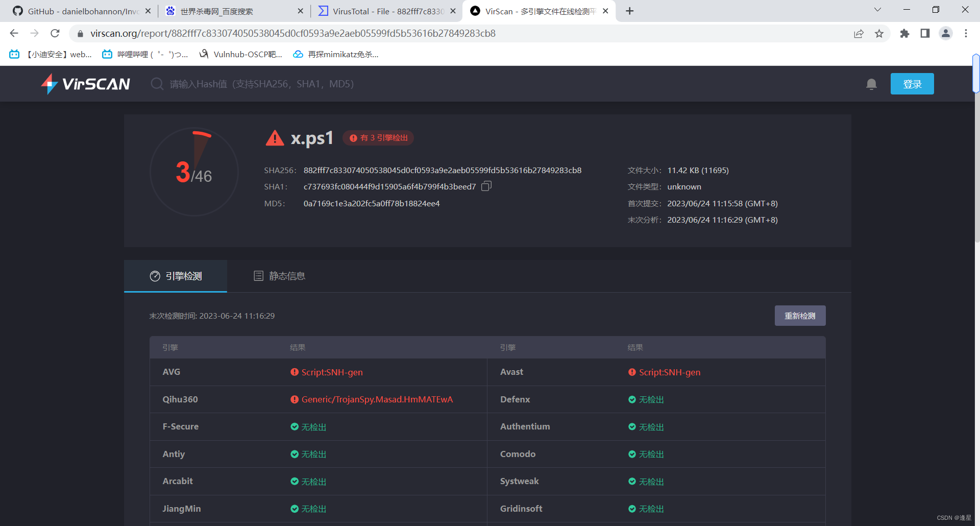Open the 小迪安全 web bookmark
This screenshot has height=526, width=980.
click(51, 54)
